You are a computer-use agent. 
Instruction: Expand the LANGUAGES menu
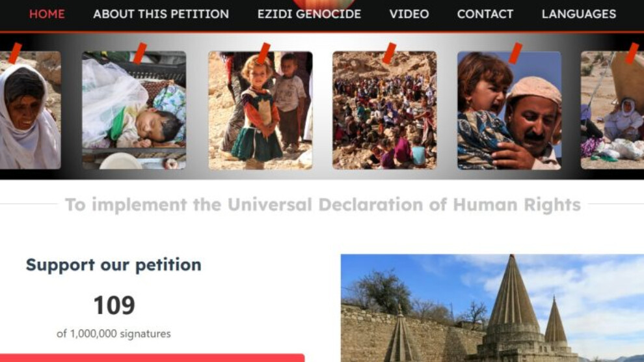pyautogui.click(x=579, y=14)
